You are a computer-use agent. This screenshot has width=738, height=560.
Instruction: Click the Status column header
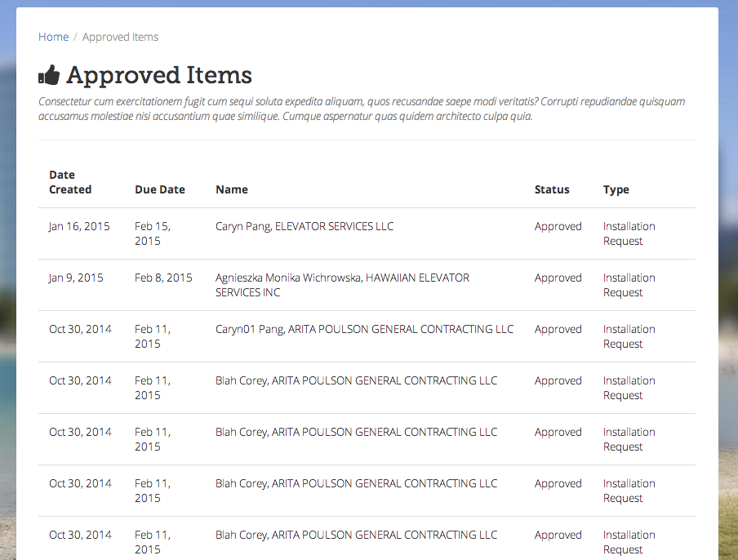(552, 189)
